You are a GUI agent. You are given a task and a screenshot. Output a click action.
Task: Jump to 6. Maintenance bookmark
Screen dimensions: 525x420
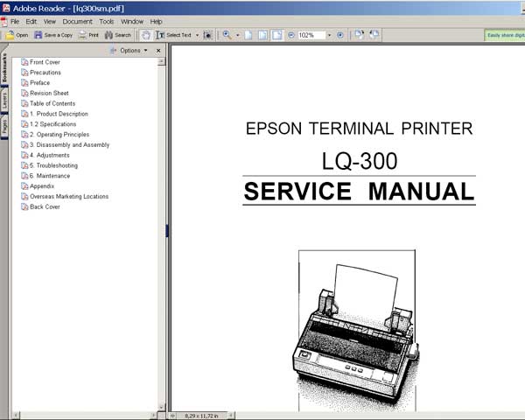tap(50, 176)
